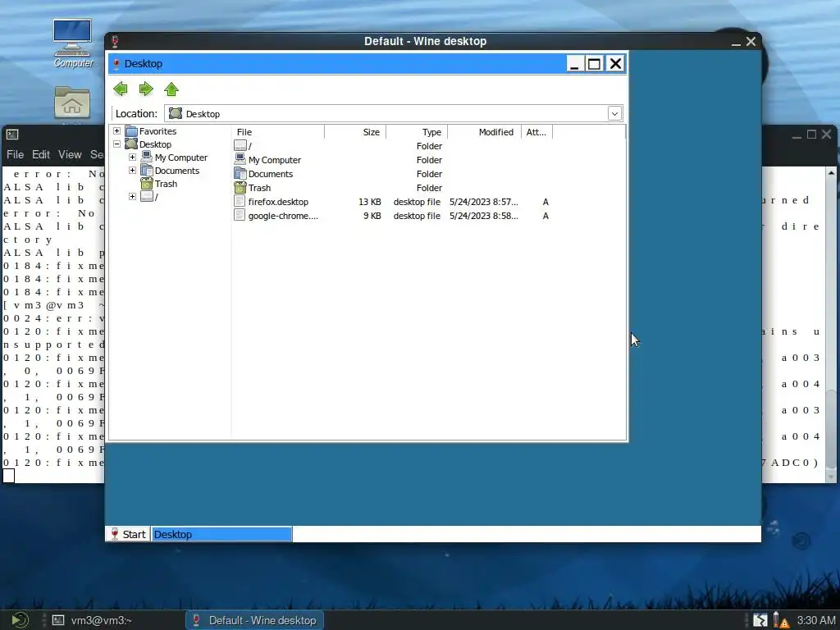This screenshot has width=840, height=630.
Task: Switch to vm3@vm3:~ taskbar item
Action: [92, 620]
